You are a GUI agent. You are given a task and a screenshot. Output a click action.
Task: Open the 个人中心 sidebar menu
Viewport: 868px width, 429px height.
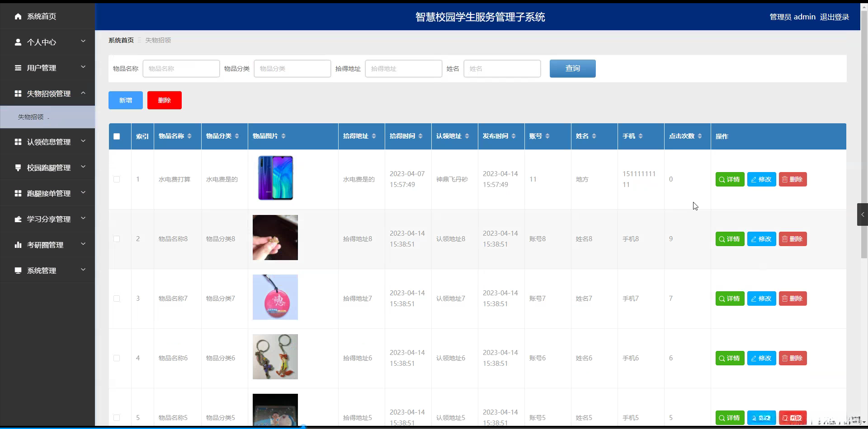point(47,42)
